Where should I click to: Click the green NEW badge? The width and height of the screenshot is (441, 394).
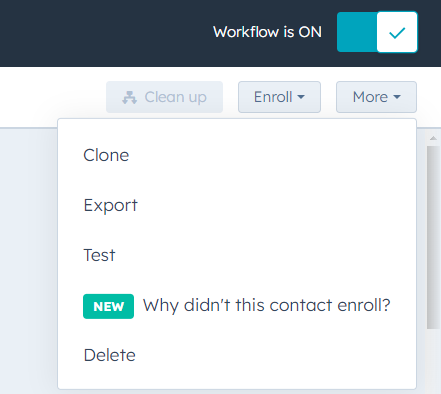coord(108,306)
